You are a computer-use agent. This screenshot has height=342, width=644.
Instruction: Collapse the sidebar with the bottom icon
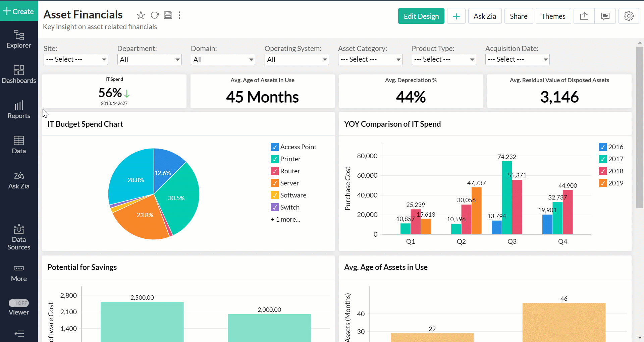(19, 334)
